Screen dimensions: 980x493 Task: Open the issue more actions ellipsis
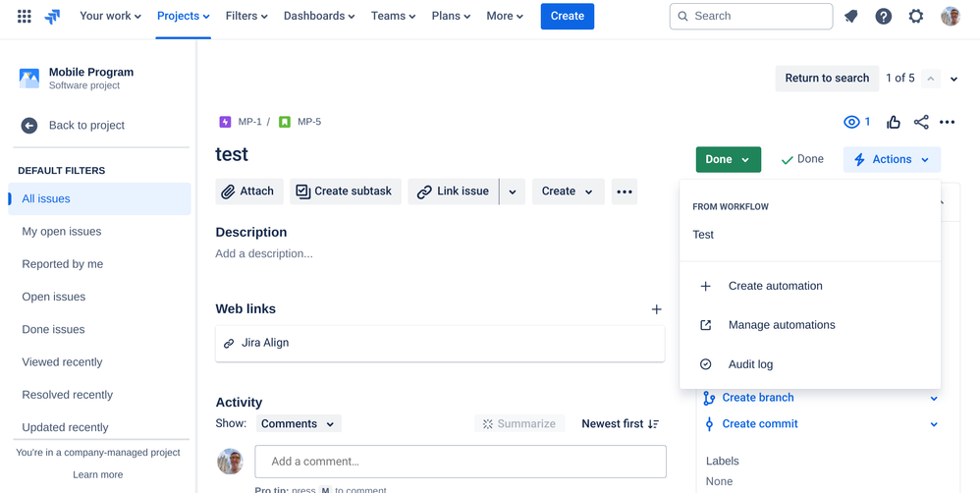pyautogui.click(x=947, y=122)
